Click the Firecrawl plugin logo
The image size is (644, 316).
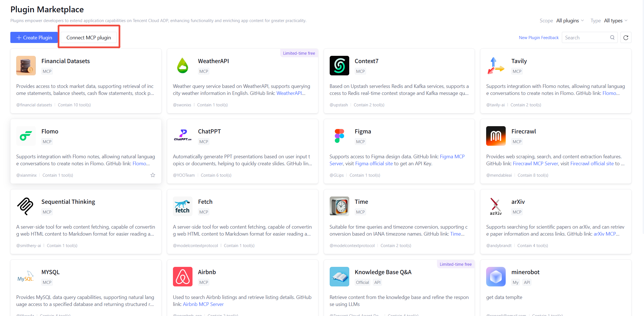click(x=496, y=136)
